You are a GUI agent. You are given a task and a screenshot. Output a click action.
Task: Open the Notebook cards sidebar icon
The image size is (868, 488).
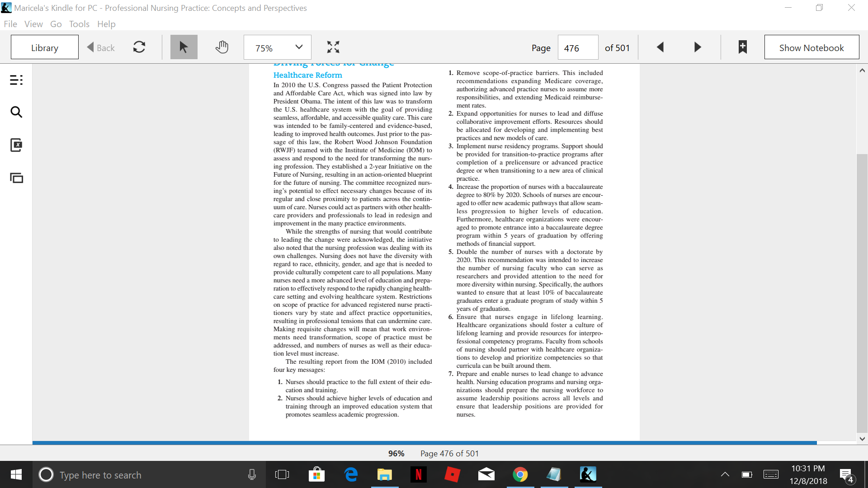click(16, 178)
